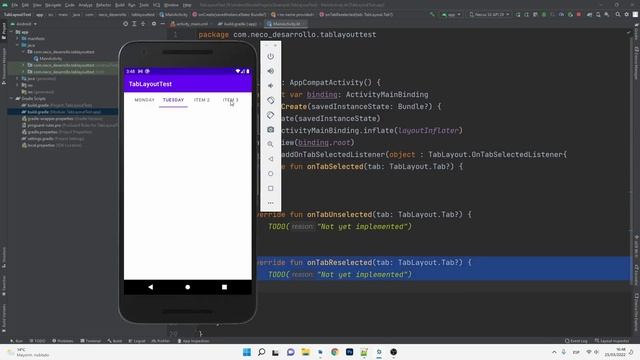Open Photoshop from the taskbar
Image resolution: width=640 pixels, height=360 pixels.
coord(349,352)
